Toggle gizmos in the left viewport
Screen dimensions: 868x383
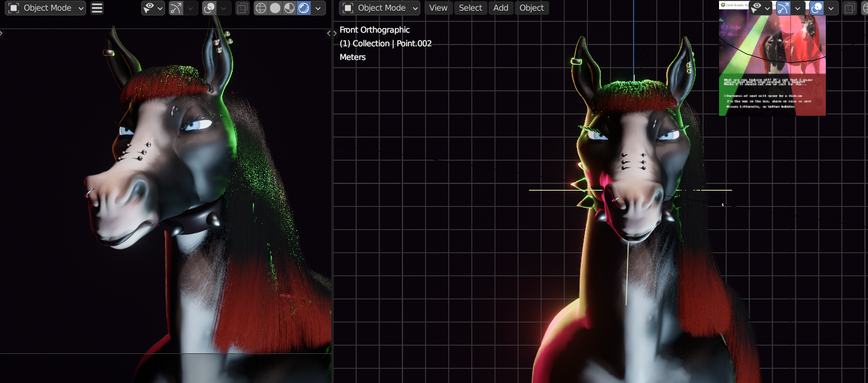(176, 8)
